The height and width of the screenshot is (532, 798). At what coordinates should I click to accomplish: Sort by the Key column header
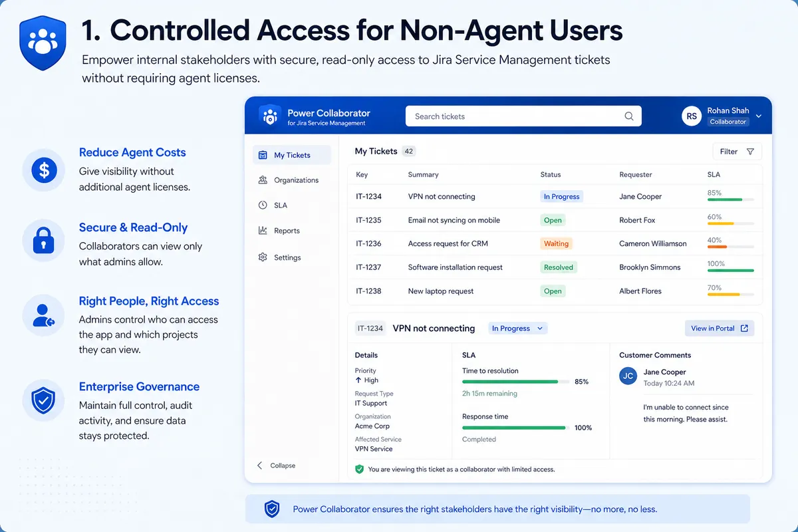point(362,175)
